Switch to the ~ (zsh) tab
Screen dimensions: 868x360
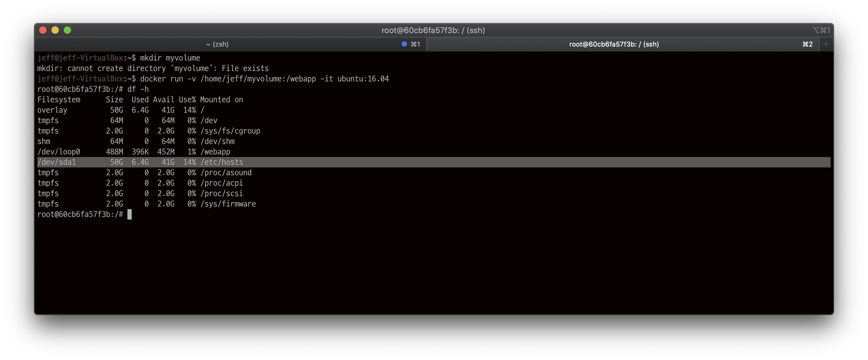(218, 44)
